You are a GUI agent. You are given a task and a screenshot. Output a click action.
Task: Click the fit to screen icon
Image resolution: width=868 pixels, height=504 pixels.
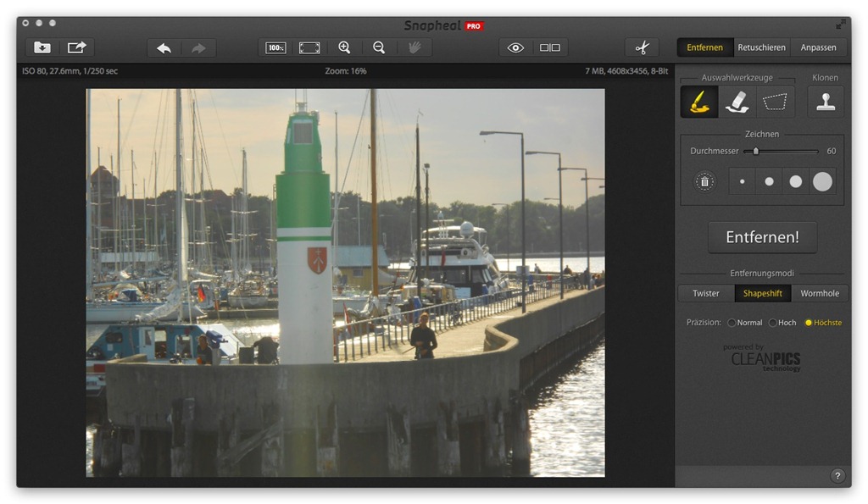click(309, 48)
